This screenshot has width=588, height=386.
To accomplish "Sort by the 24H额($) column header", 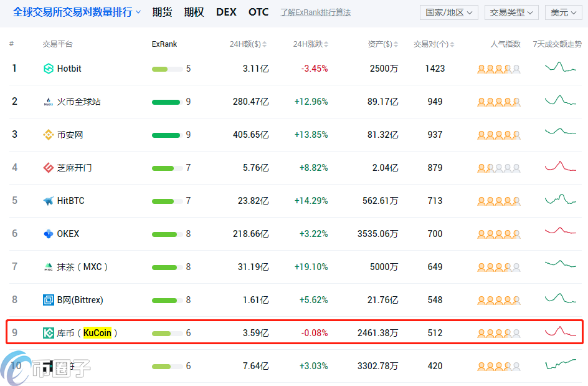I will [x=248, y=44].
